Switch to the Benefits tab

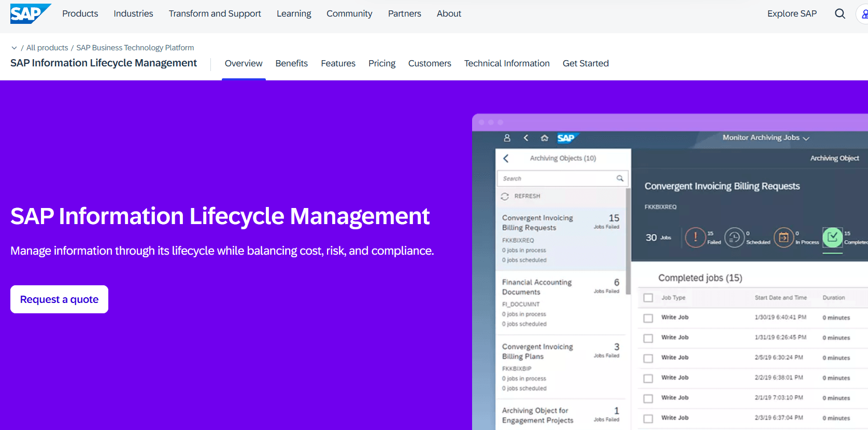pos(292,63)
